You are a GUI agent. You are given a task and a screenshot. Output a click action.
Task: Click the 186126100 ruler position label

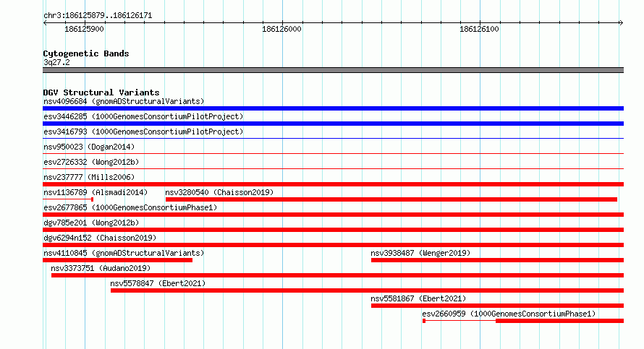tap(479, 29)
